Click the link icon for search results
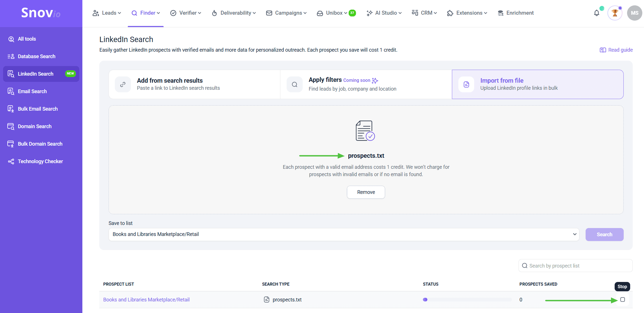 [x=123, y=84]
